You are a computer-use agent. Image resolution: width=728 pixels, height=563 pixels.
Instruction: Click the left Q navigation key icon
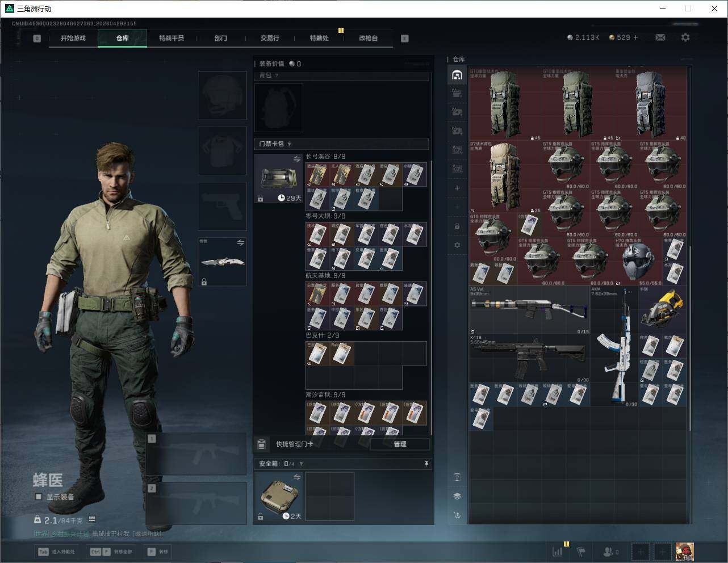coord(37,39)
